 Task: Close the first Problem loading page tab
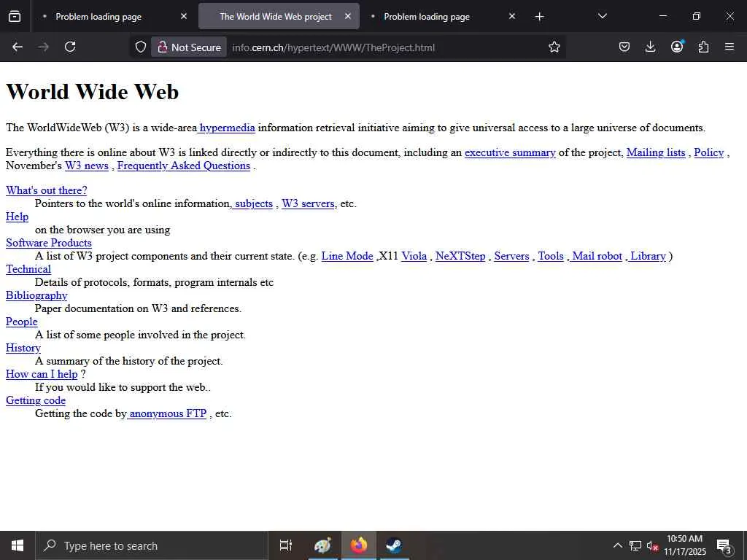pos(184,17)
